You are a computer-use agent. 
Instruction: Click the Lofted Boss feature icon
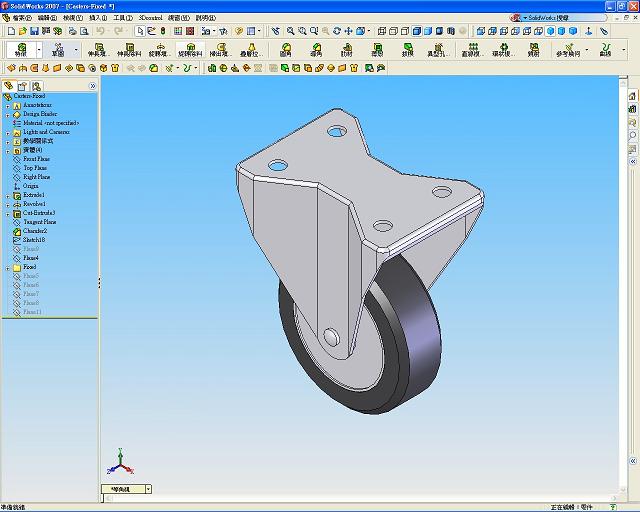tap(251, 50)
